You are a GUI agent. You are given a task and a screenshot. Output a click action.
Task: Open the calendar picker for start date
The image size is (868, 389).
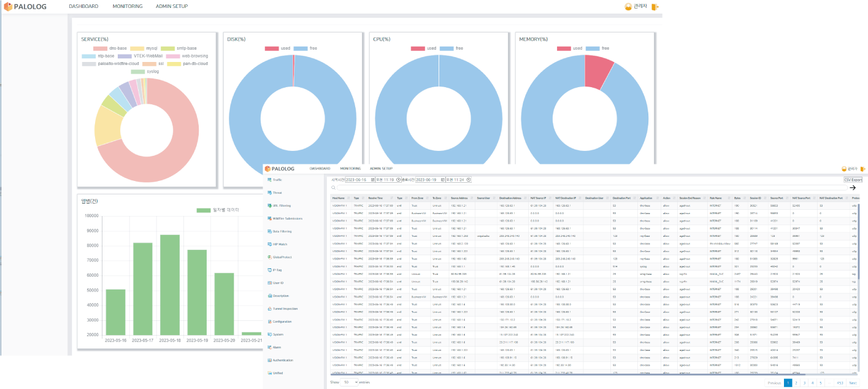[x=372, y=180]
